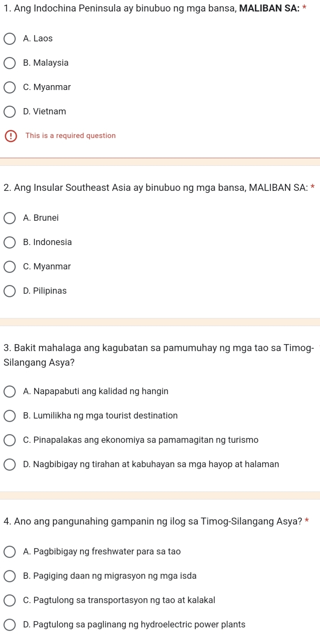The height and width of the screenshot is (644, 320).
Task: Select radio button B. Indonesia
Action: coord(10,242)
